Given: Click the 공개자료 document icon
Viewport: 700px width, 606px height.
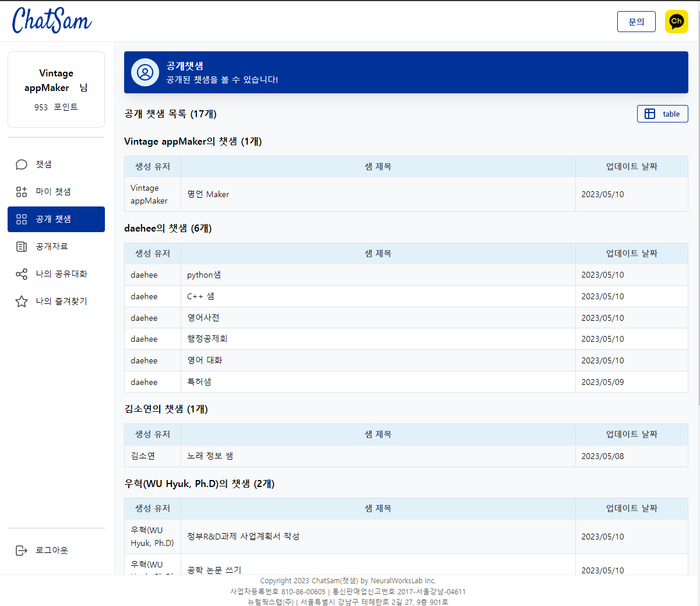Looking at the screenshot, I should (22, 247).
